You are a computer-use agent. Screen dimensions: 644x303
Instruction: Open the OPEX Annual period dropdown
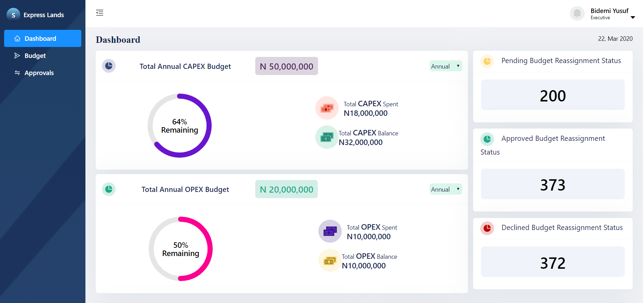tap(446, 189)
